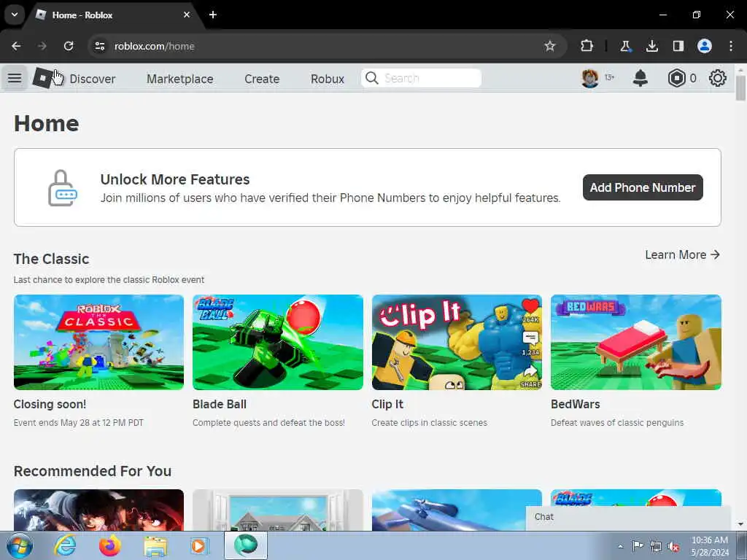Click the Recommended For You heading
747x560 pixels.
pos(93,471)
